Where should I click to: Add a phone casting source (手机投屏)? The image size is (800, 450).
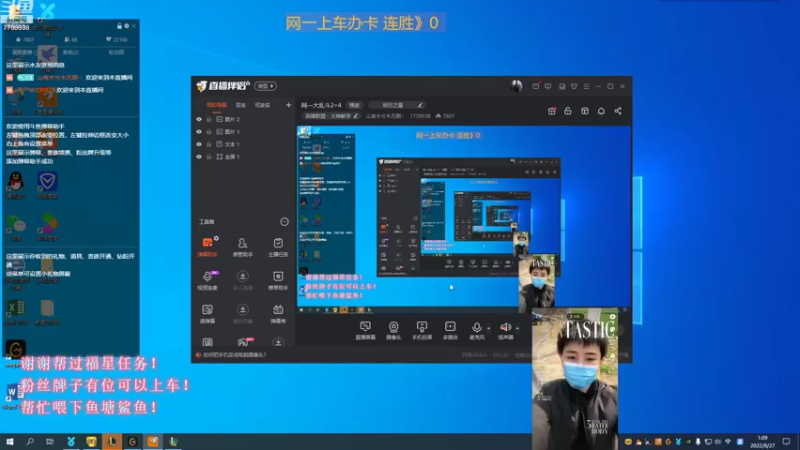(422, 330)
